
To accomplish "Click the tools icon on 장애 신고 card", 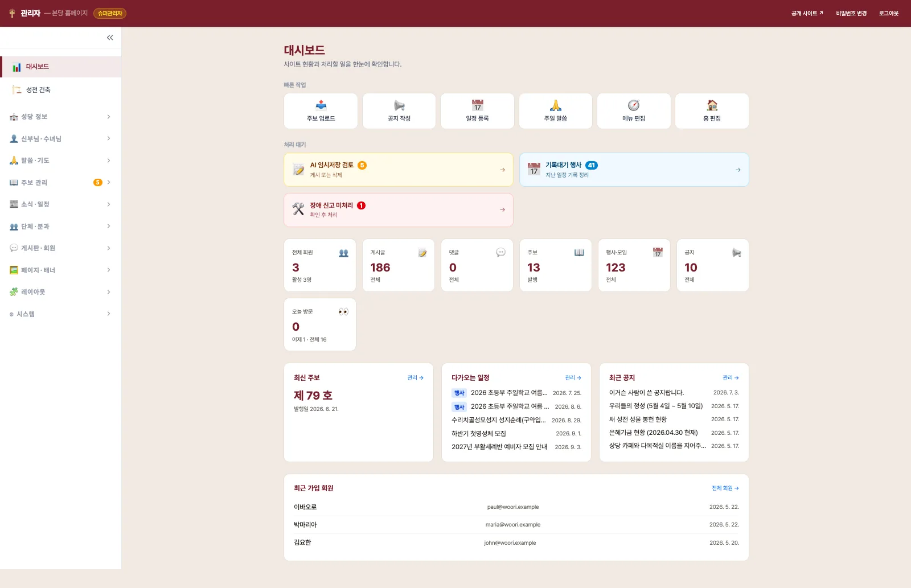I will click(298, 209).
